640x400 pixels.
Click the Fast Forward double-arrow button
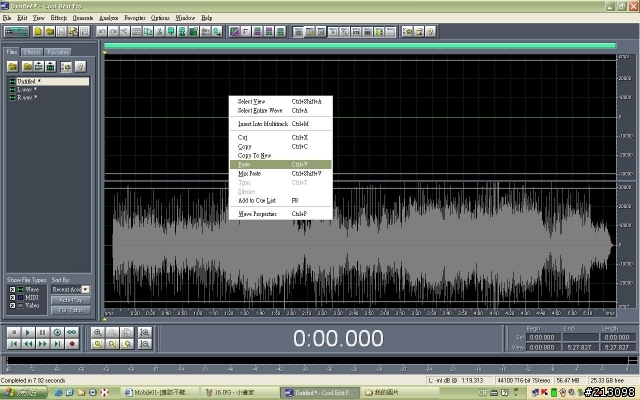42,344
